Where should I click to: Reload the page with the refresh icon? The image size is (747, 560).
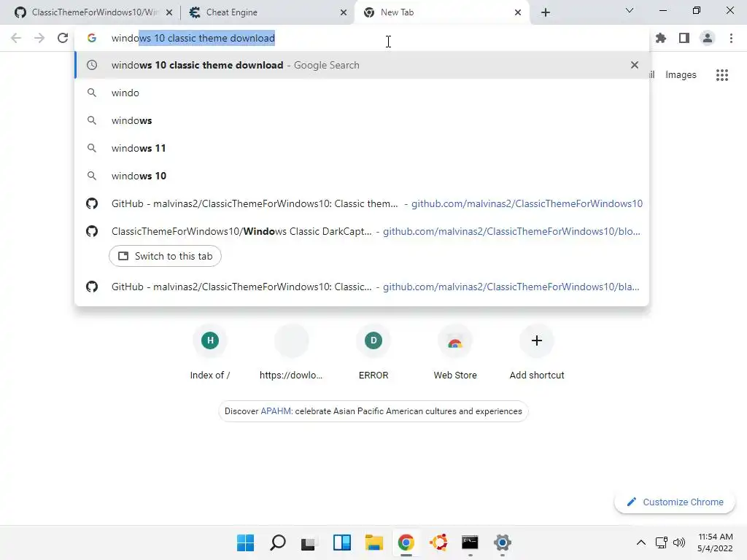point(63,38)
